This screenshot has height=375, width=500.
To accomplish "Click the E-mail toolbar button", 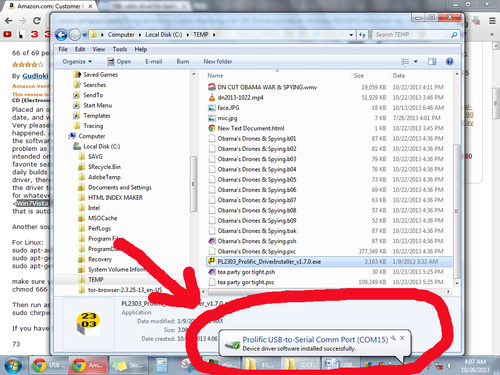I will point(154,62).
